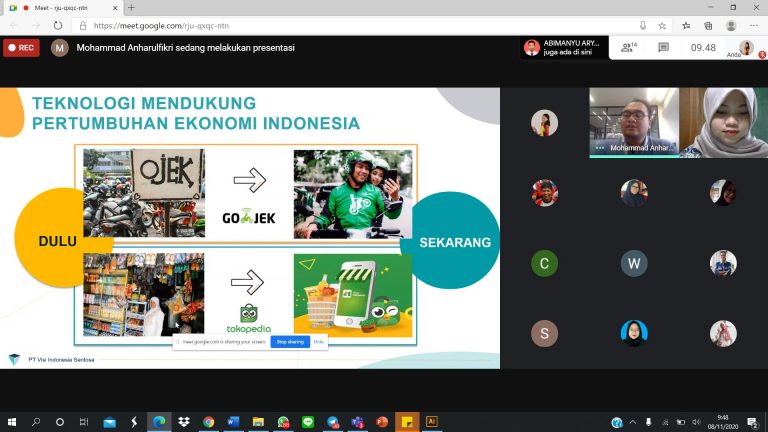Open Cortana from the taskbar
768x432 pixels.
[60, 422]
